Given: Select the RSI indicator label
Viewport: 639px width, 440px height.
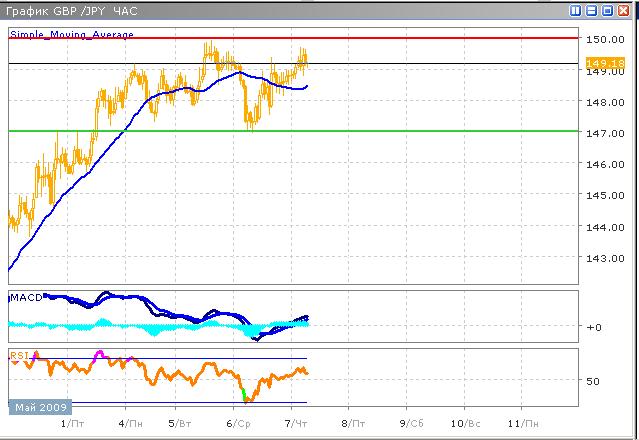Looking at the screenshot, I should tap(19, 355).
